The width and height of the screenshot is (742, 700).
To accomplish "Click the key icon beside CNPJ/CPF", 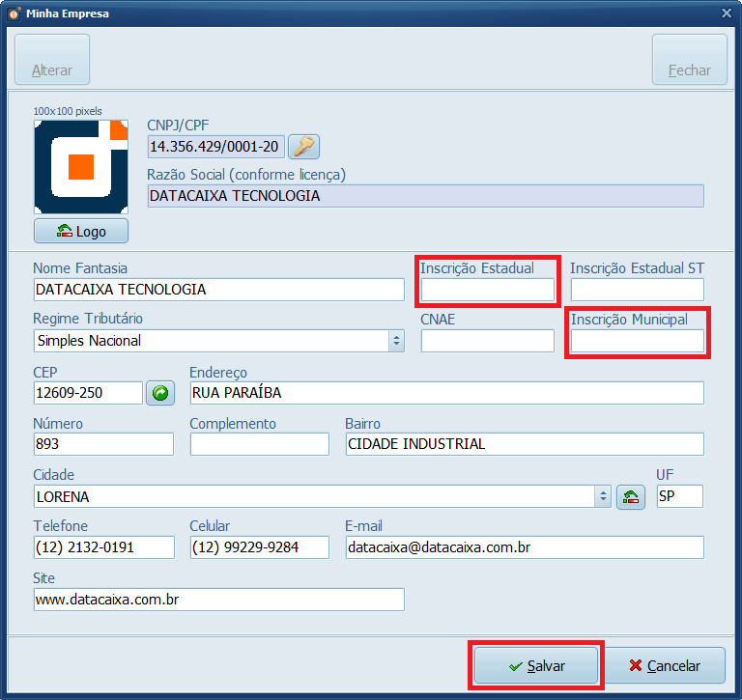I will click(303, 147).
